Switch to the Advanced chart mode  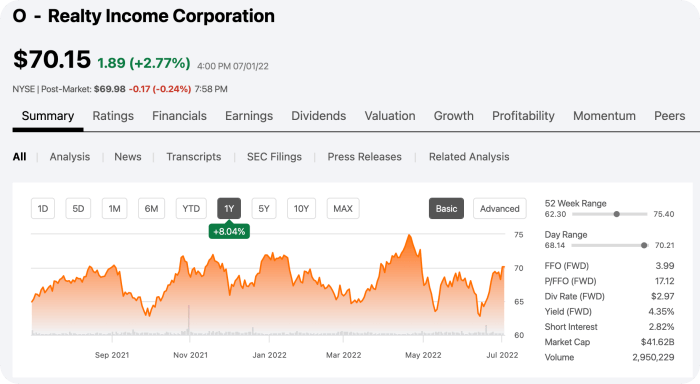500,209
